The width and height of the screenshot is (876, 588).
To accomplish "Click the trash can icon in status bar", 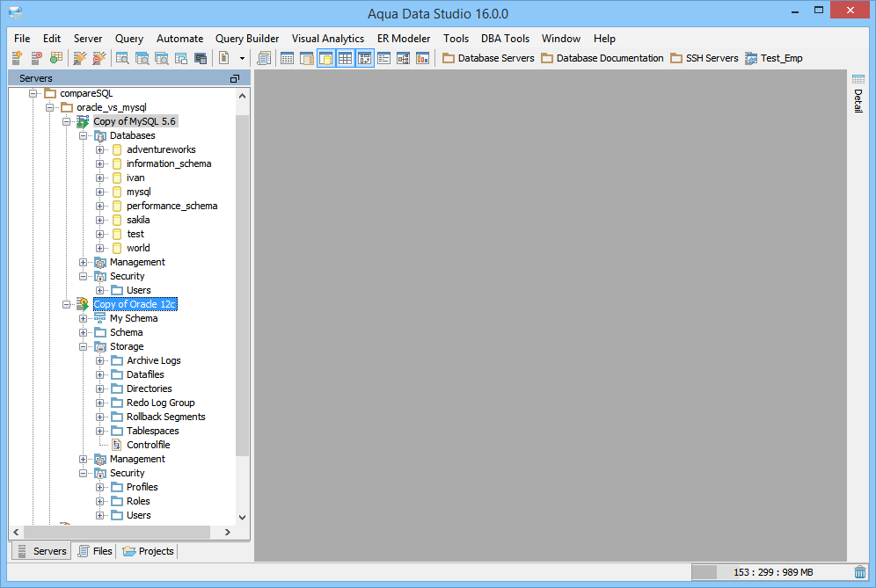I will click(x=860, y=572).
